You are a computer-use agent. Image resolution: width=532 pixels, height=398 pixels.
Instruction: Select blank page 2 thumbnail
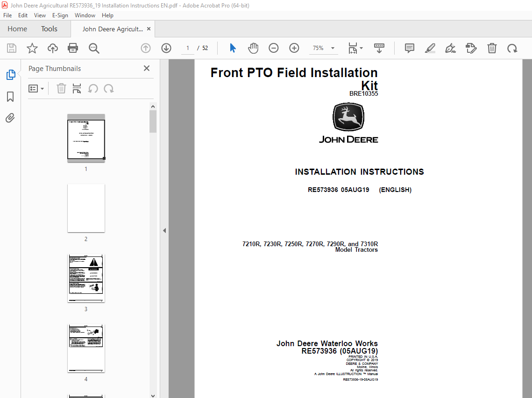point(86,208)
